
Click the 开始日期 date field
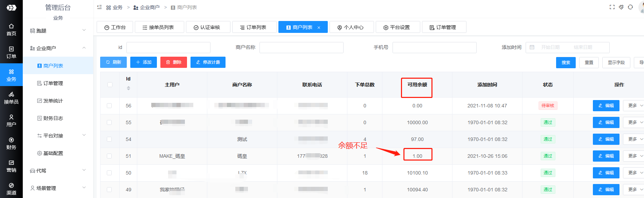550,47
